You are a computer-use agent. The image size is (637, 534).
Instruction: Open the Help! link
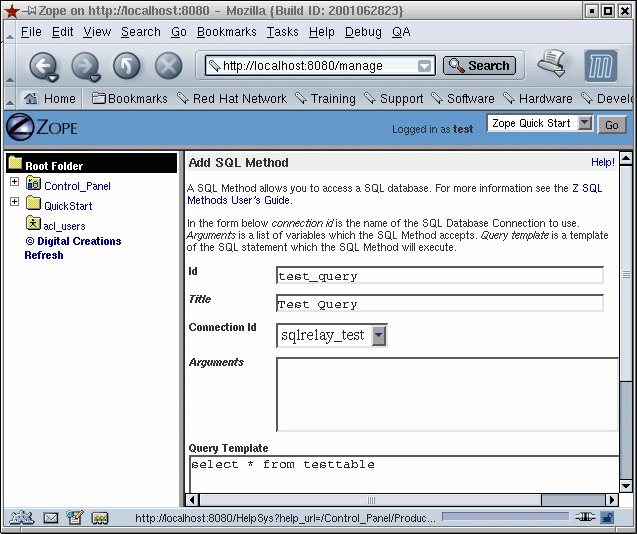(602, 162)
